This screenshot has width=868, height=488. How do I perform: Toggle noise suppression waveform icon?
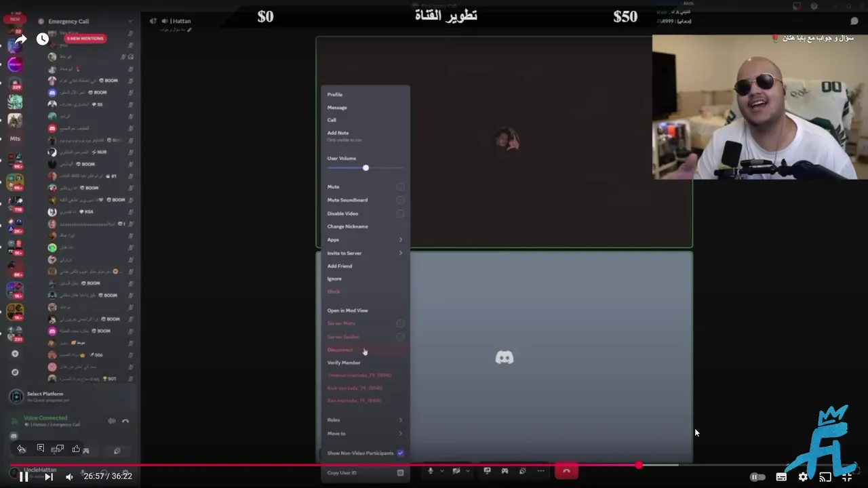[x=112, y=421]
